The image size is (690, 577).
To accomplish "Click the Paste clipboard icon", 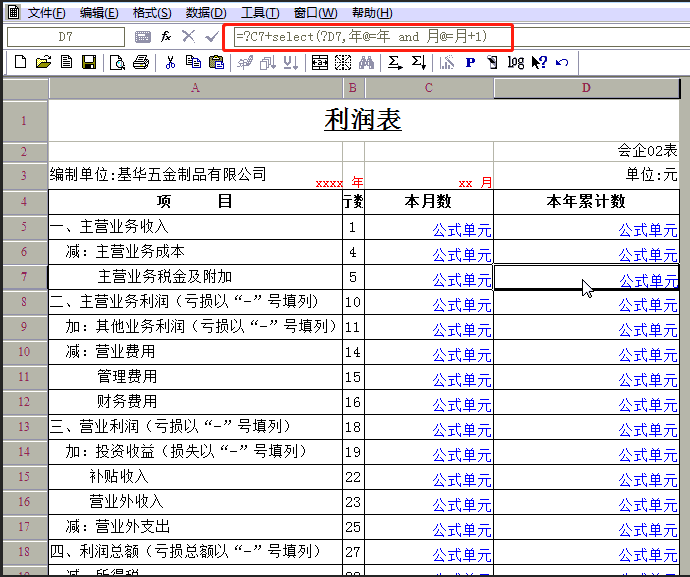I will [216, 62].
